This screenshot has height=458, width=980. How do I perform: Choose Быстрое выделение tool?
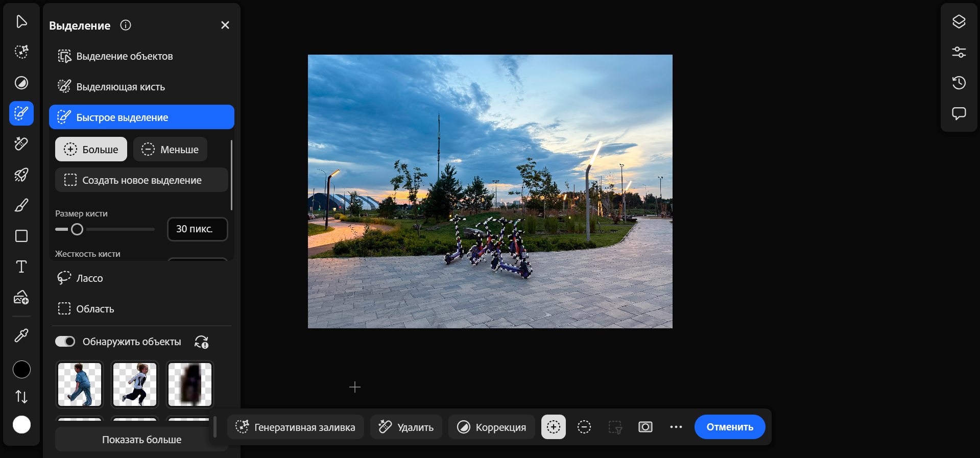(141, 117)
